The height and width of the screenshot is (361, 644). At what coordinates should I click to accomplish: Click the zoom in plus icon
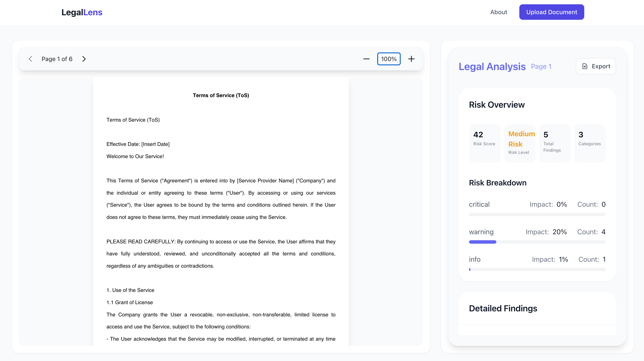pos(411,59)
